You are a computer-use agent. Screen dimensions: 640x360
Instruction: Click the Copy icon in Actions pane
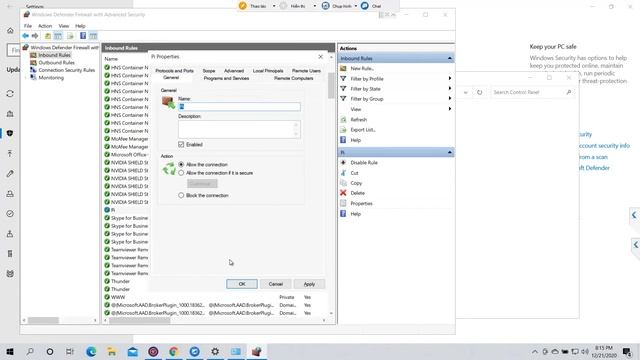click(343, 183)
